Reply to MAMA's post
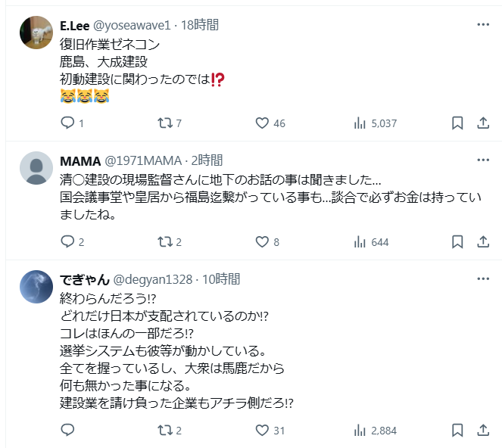 click(x=67, y=241)
